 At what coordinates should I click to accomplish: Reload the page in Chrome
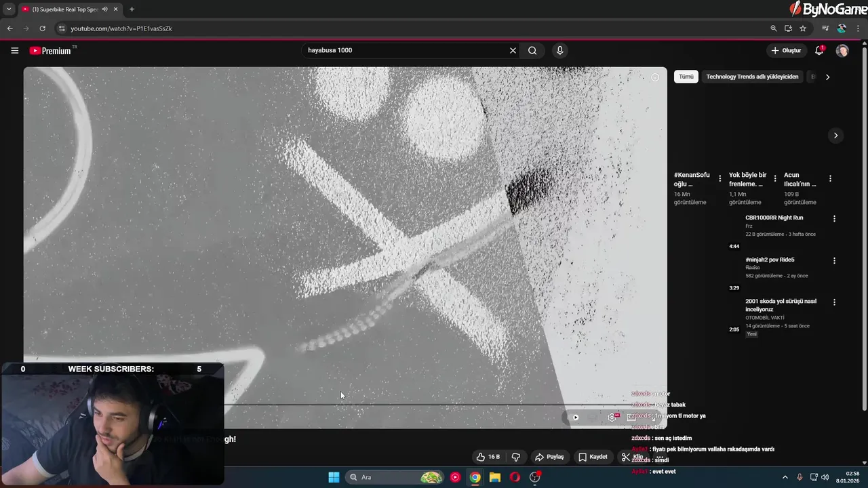[42, 28]
